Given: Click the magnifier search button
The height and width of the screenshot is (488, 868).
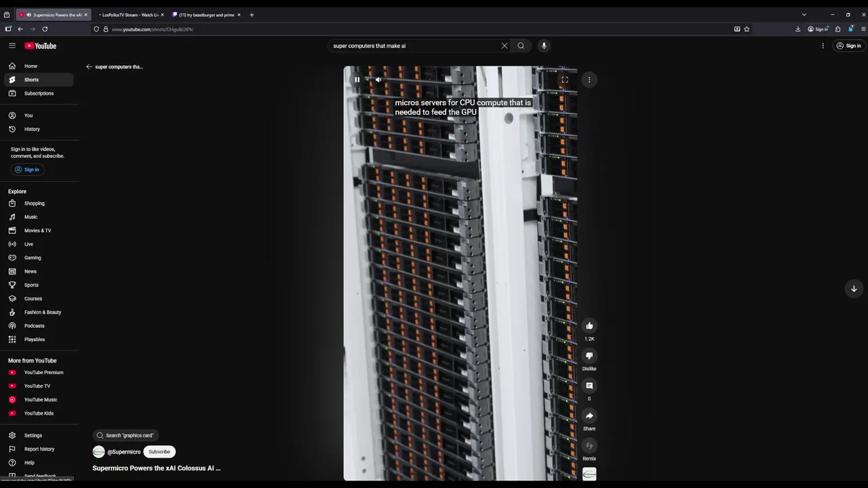Looking at the screenshot, I should point(521,45).
